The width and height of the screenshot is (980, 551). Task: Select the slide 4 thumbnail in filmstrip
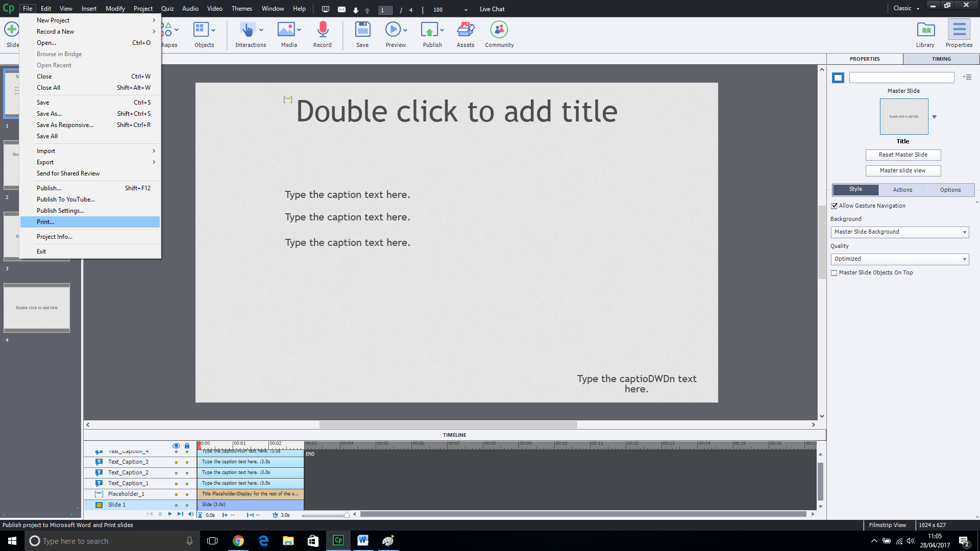(37, 308)
